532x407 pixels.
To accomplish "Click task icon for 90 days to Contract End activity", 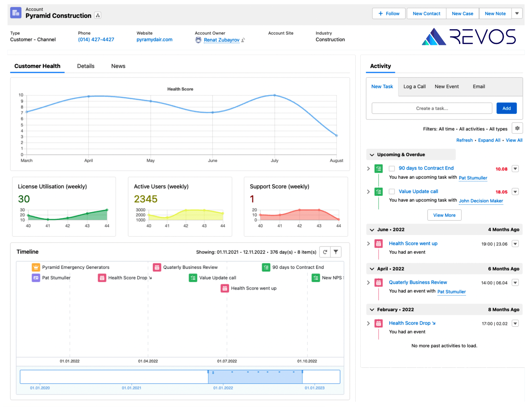I will coord(378,168).
